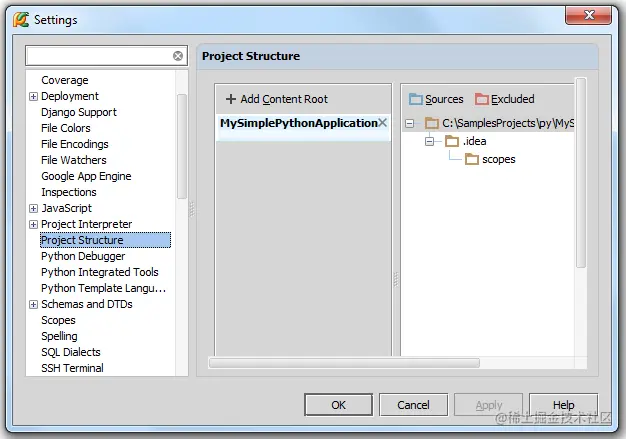Open the SSH Terminal settings page
This screenshot has height=439, width=626.
click(72, 368)
